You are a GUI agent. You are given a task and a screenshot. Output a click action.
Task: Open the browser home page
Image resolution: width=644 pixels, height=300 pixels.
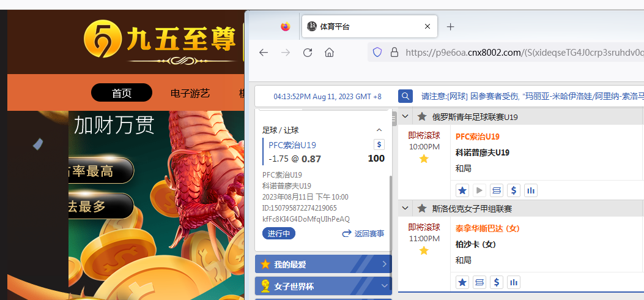329,52
